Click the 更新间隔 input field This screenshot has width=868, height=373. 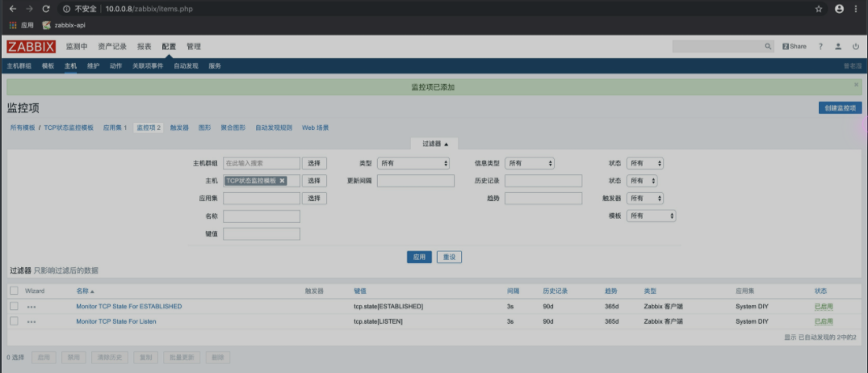[x=416, y=180]
